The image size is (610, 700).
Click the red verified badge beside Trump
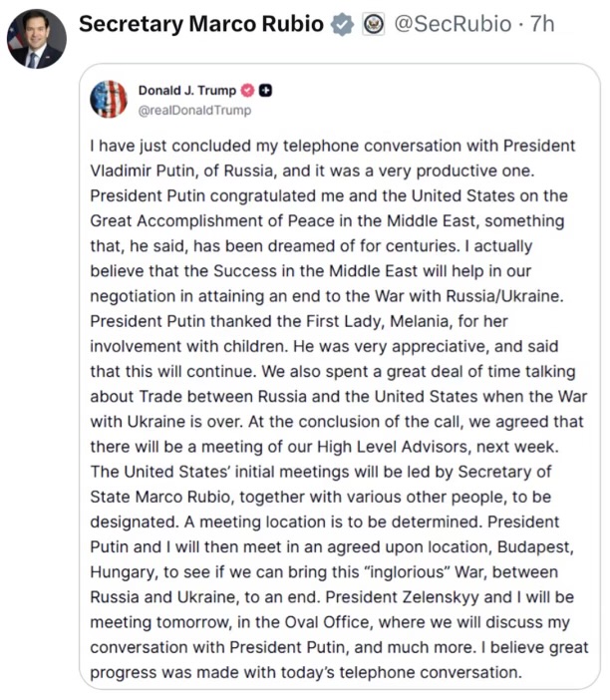click(249, 91)
